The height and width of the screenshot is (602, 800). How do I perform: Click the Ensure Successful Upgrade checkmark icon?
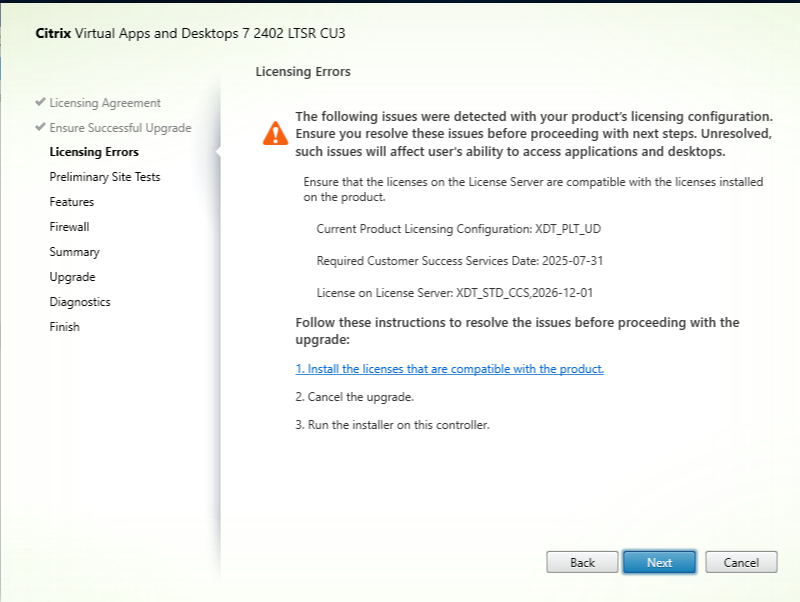[40, 127]
